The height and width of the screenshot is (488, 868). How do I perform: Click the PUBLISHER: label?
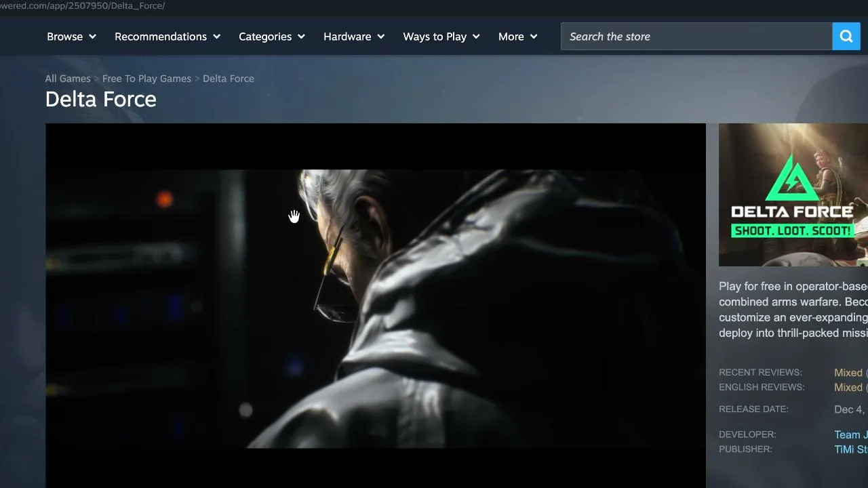coord(745,449)
